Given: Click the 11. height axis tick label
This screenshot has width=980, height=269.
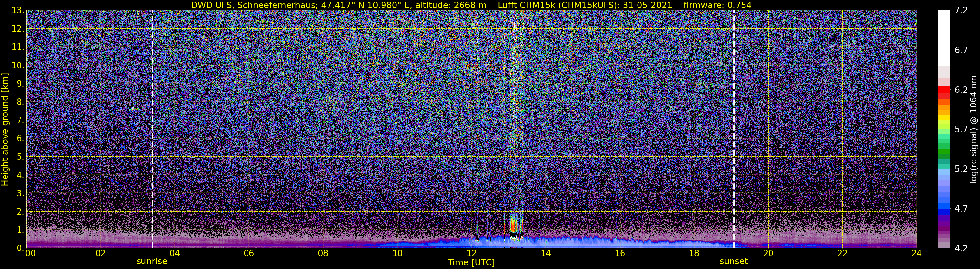Looking at the screenshot, I should (x=18, y=47).
